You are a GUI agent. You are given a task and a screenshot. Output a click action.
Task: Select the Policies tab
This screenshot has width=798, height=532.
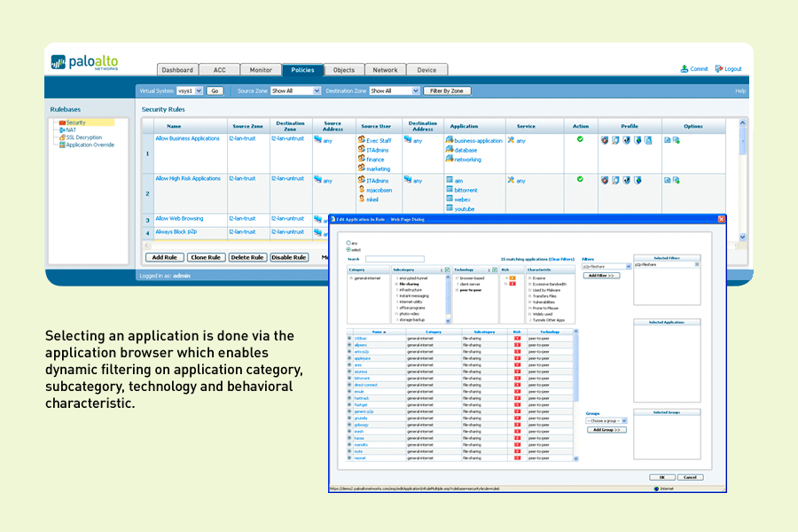302,70
